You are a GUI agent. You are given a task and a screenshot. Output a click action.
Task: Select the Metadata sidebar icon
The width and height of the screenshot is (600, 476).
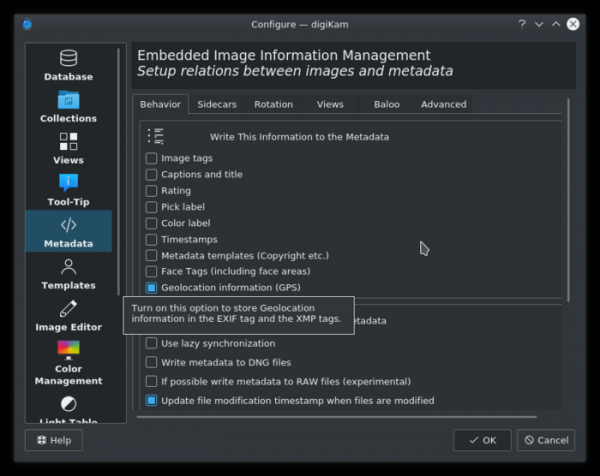(68, 232)
